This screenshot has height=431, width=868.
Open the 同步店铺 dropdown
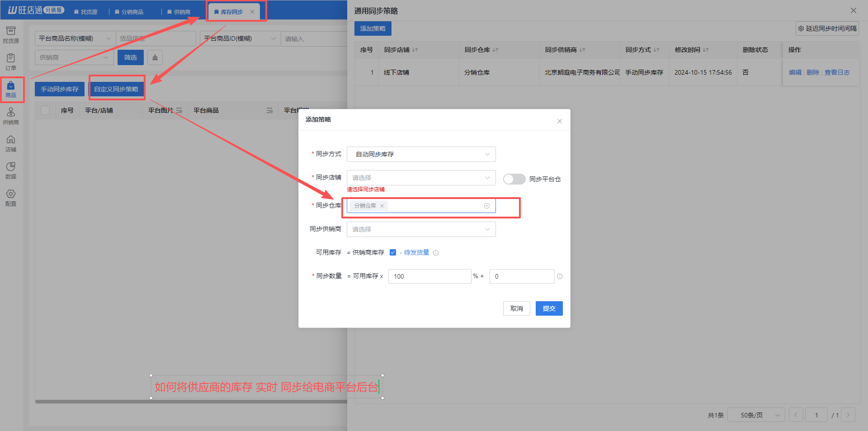421,178
